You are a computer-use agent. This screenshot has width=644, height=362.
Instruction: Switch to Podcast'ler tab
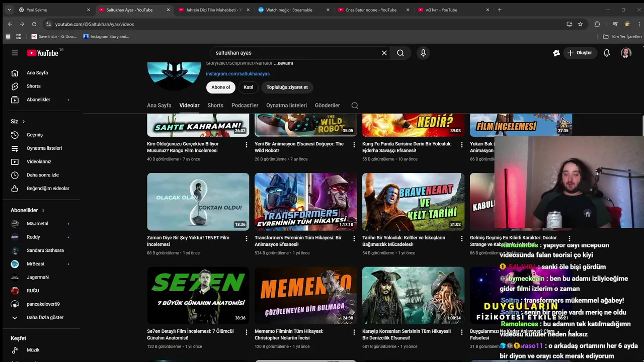(245, 106)
